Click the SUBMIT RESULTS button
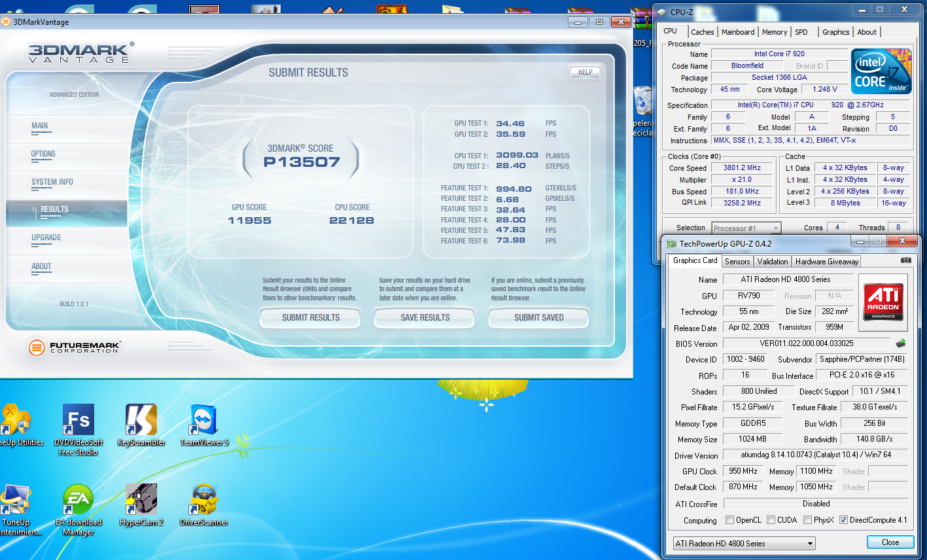Image resolution: width=927 pixels, height=560 pixels. tap(311, 318)
